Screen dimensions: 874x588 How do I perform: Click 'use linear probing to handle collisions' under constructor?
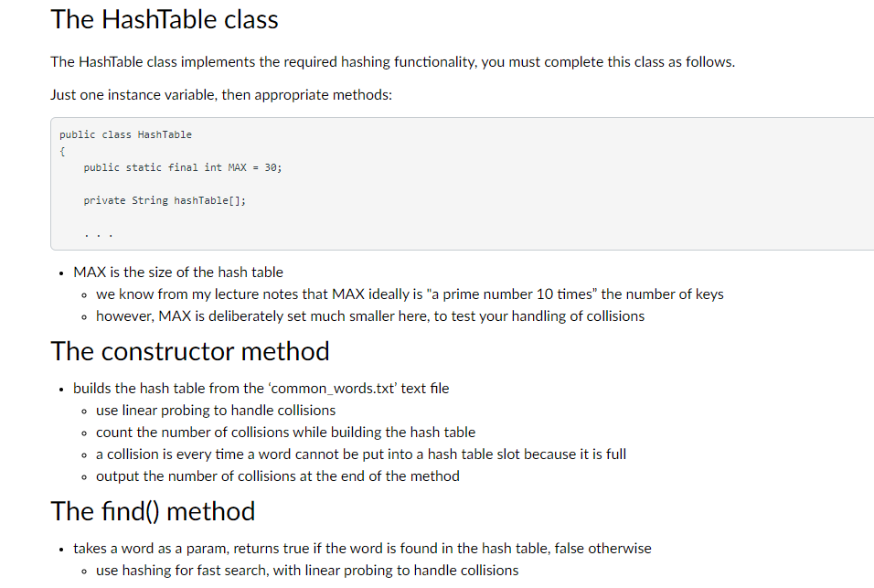pos(216,411)
